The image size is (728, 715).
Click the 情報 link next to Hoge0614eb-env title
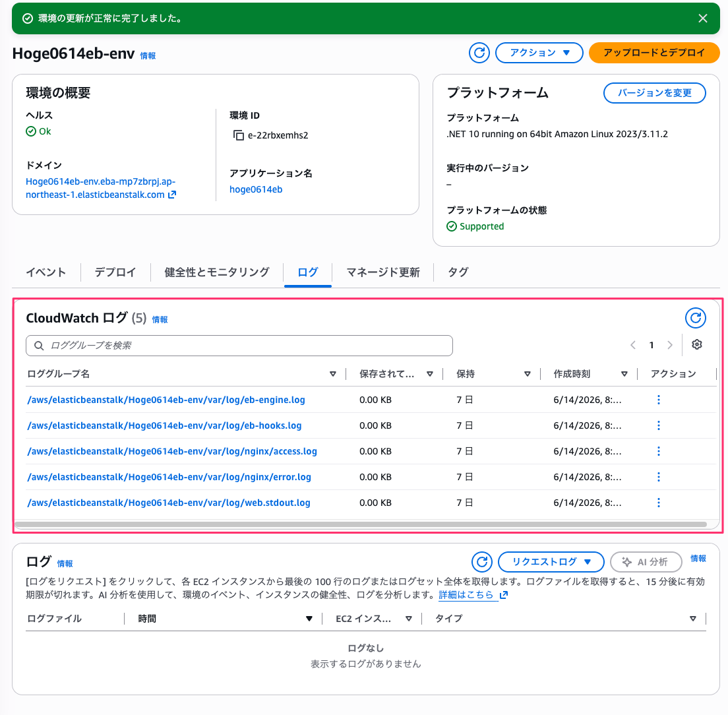(x=148, y=55)
